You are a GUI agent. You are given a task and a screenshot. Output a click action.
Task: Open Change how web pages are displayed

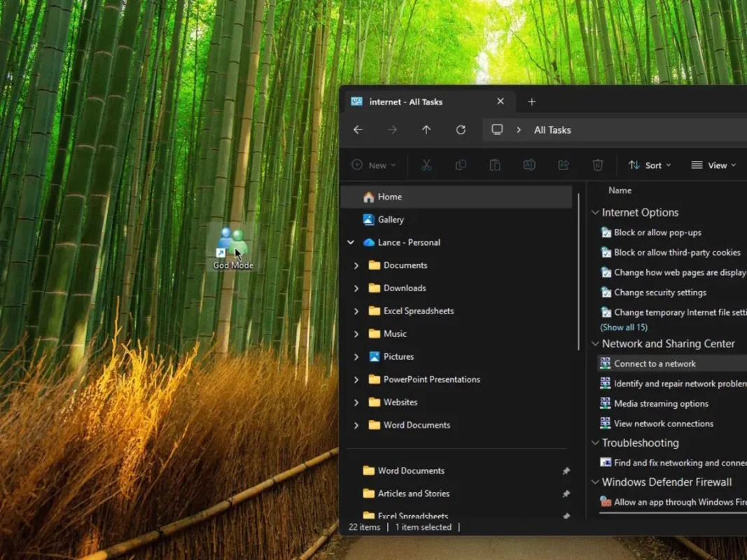coord(673,272)
